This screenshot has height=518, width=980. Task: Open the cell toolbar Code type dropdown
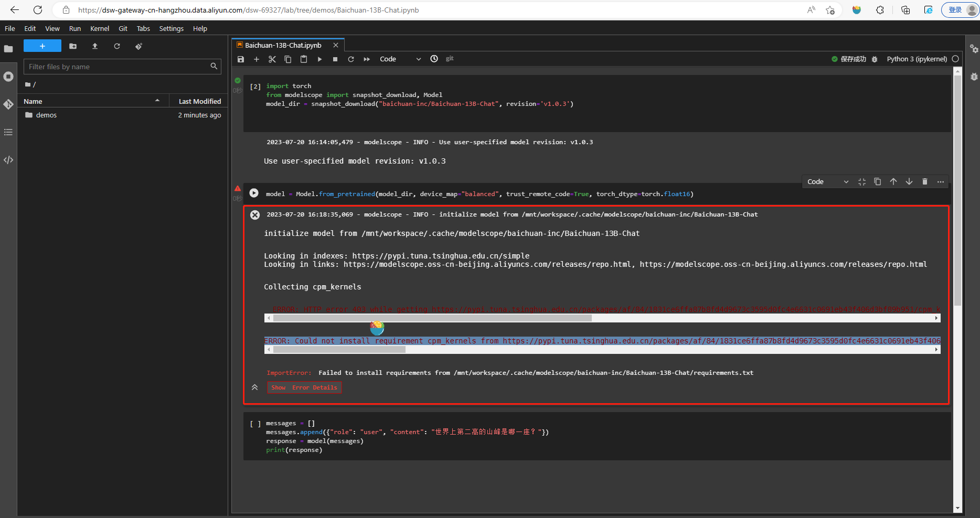pos(828,181)
